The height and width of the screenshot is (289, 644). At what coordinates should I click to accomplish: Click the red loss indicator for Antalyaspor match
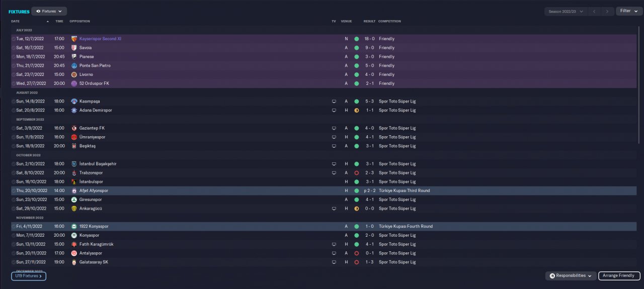tap(356, 253)
